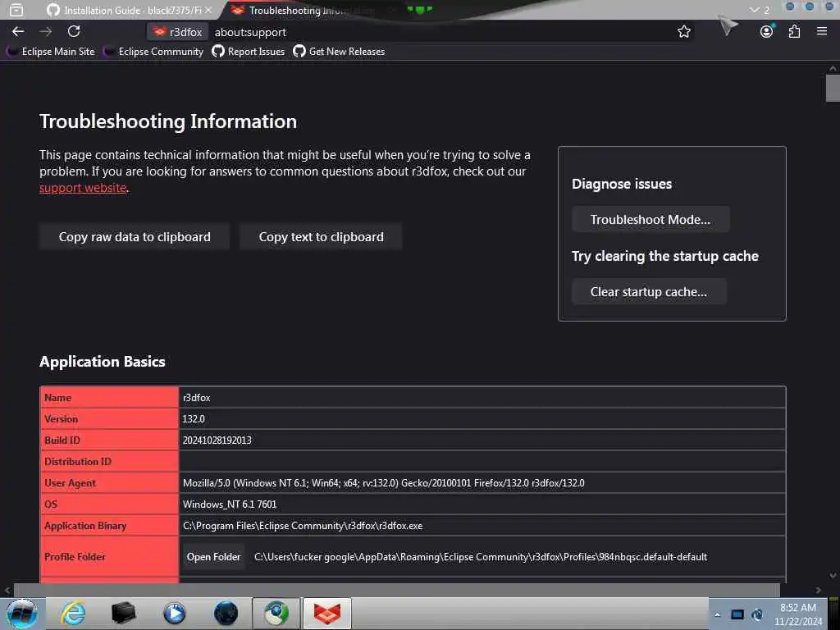Expand the list-all-tabs chevron
This screenshot has height=630, width=840.
[755, 10]
